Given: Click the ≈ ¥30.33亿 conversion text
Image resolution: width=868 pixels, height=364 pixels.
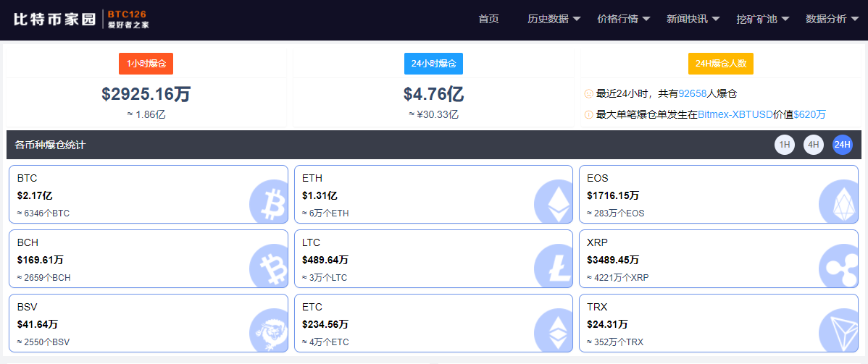Looking at the screenshot, I should coord(433,115).
